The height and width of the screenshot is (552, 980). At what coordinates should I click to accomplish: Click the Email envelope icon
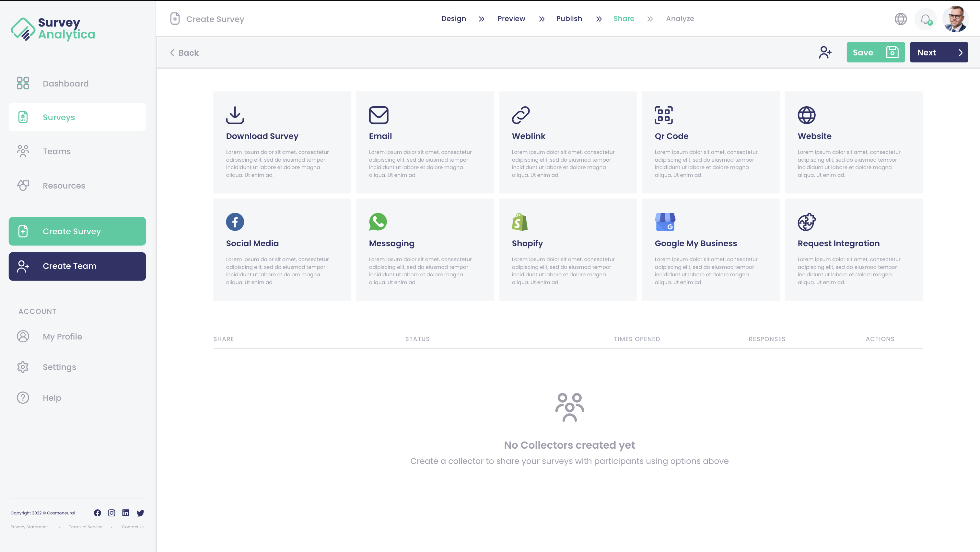(x=378, y=115)
